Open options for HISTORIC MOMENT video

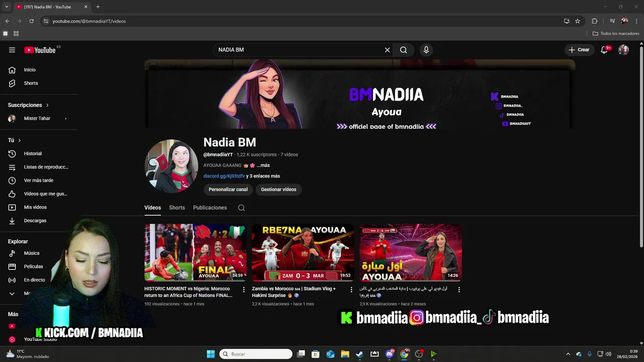pyautogui.click(x=244, y=290)
